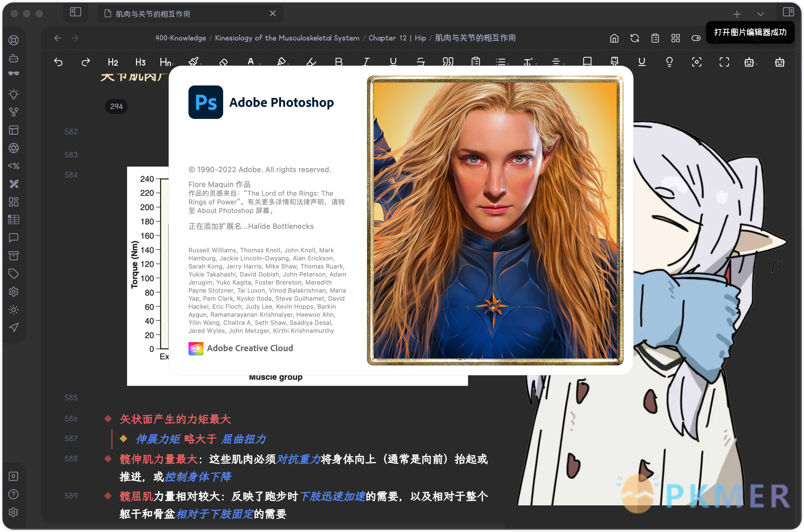Image resolution: width=804 pixels, height=532 pixels.
Task: Click the <% templater icon in ribbon
Action: coord(14,166)
